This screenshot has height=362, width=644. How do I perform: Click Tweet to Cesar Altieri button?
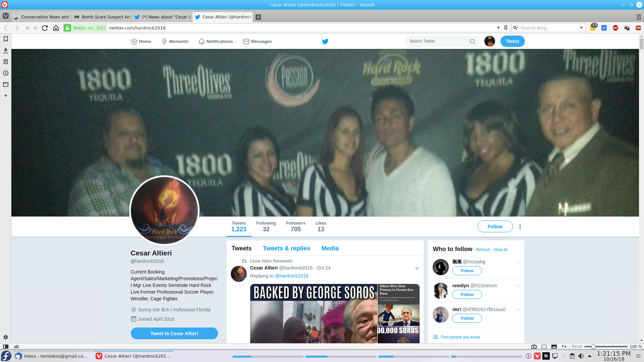click(174, 334)
